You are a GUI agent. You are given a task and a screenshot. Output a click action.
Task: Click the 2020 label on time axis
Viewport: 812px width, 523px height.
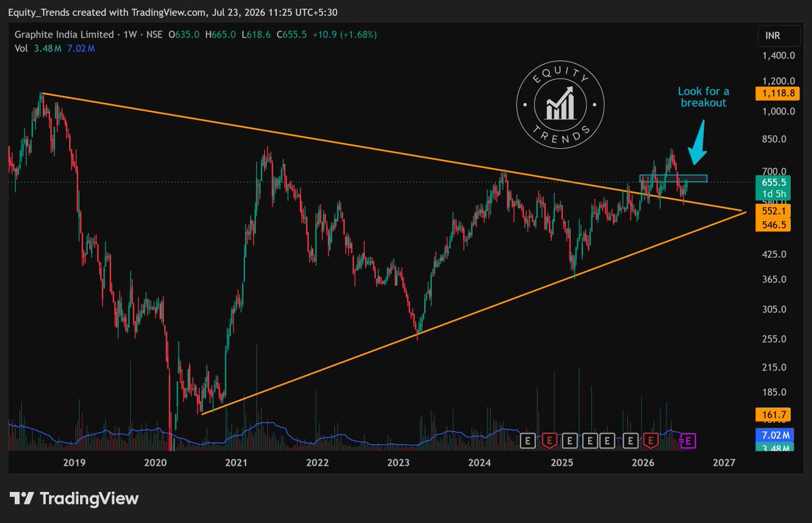(x=156, y=463)
